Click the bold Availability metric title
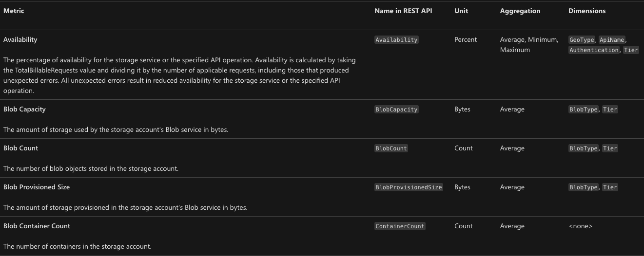The height and width of the screenshot is (256, 644). [x=20, y=39]
